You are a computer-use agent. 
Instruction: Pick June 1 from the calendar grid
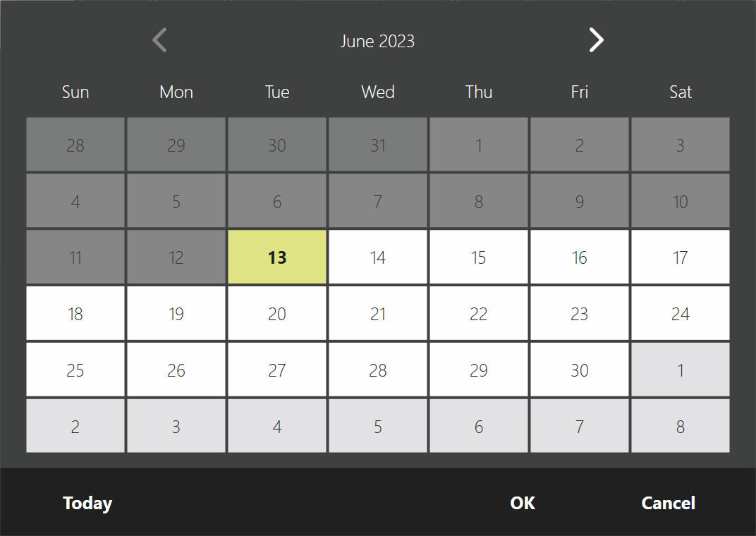pos(478,145)
